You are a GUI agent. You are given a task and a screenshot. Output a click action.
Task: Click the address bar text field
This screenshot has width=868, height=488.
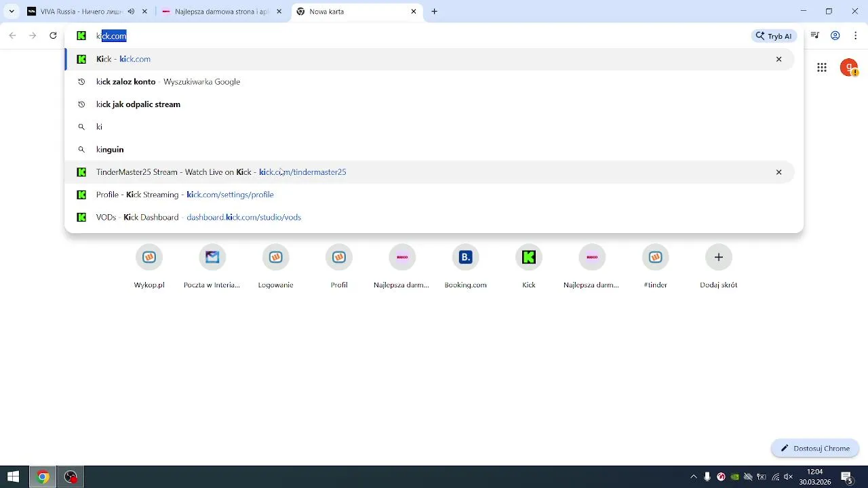(420, 36)
